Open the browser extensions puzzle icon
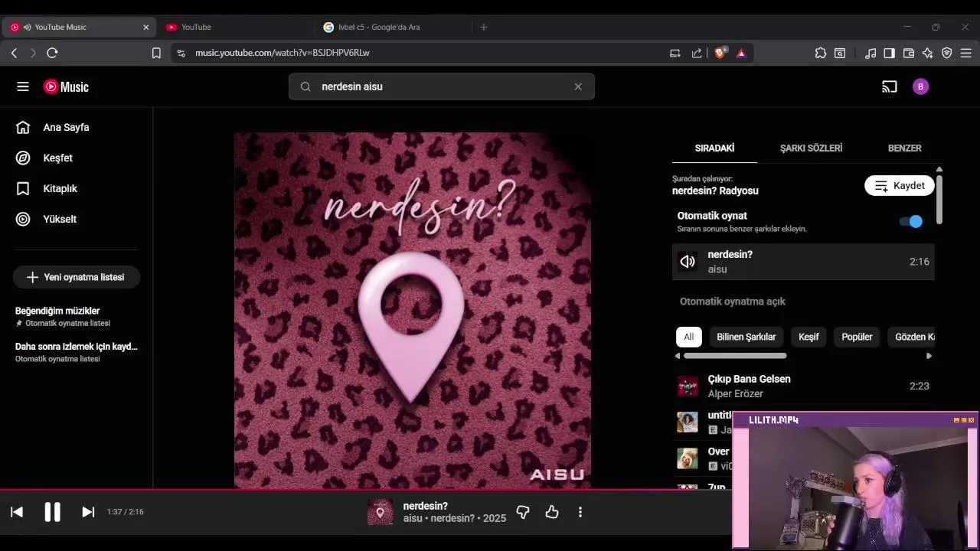980x551 pixels. [x=821, y=53]
